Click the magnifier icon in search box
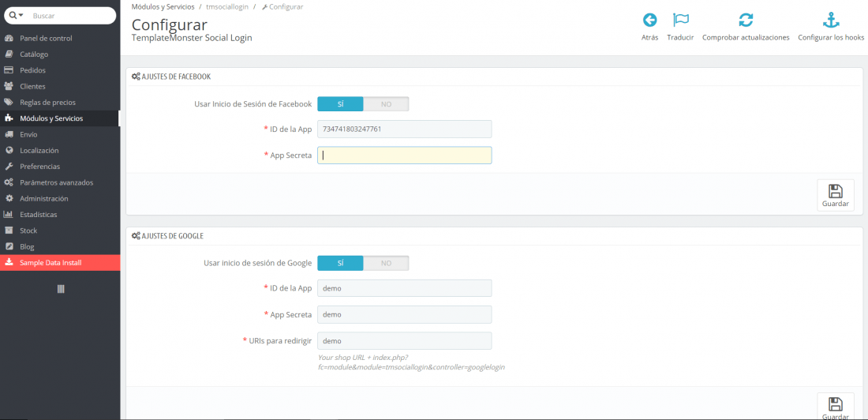868x420 pixels. pyautogui.click(x=13, y=16)
